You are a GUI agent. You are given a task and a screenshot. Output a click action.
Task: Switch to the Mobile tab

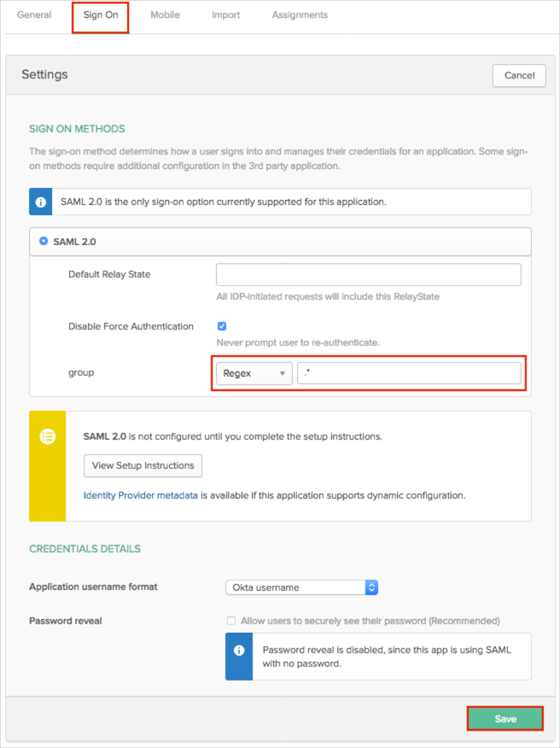pos(165,15)
